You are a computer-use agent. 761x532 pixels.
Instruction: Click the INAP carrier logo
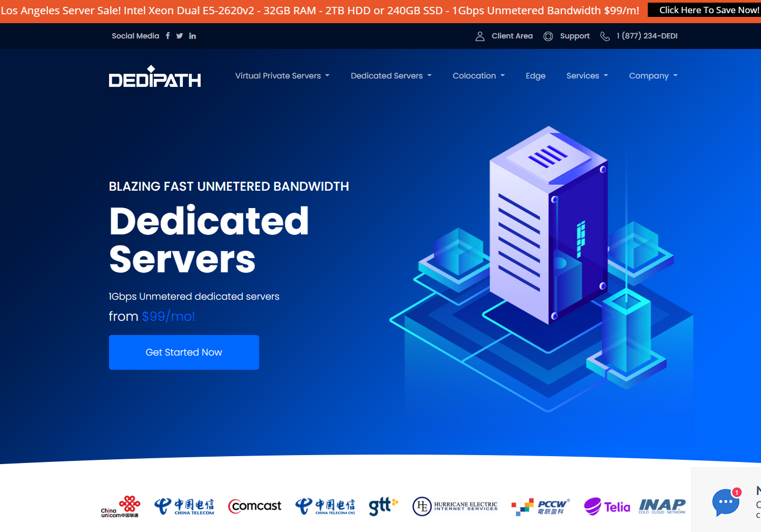(x=663, y=506)
